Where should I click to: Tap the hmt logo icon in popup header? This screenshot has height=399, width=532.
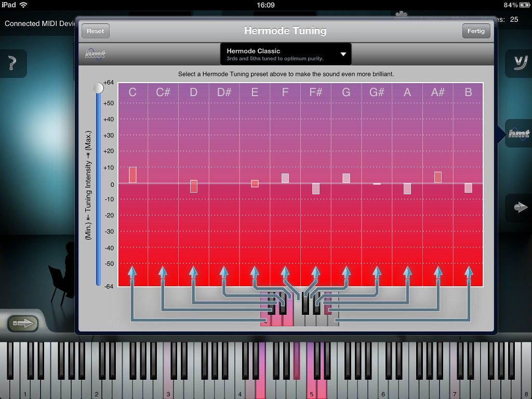point(95,54)
